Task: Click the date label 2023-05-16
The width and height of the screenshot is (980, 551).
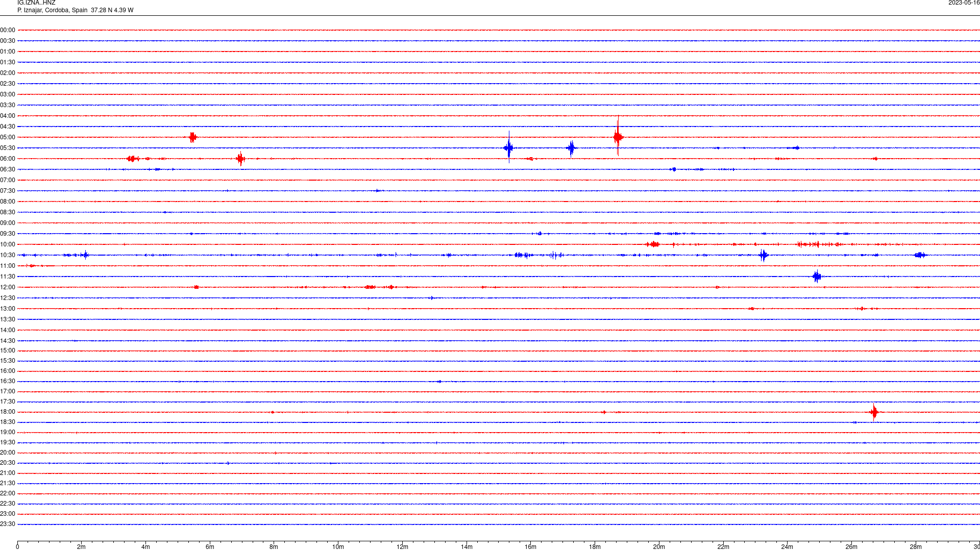Action: (x=964, y=3)
